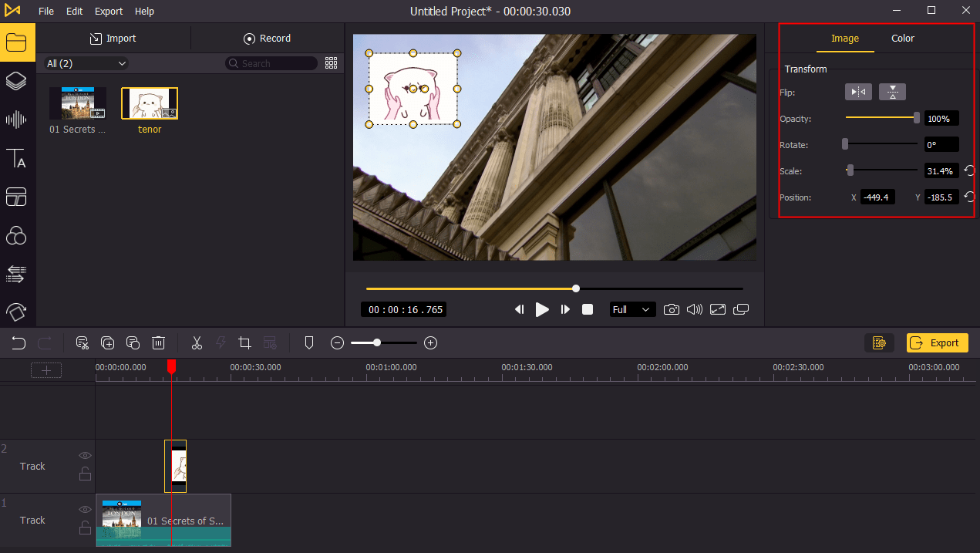Image resolution: width=980 pixels, height=553 pixels.
Task: Adjust the Opacity slider handle
Action: coord(916,118)
